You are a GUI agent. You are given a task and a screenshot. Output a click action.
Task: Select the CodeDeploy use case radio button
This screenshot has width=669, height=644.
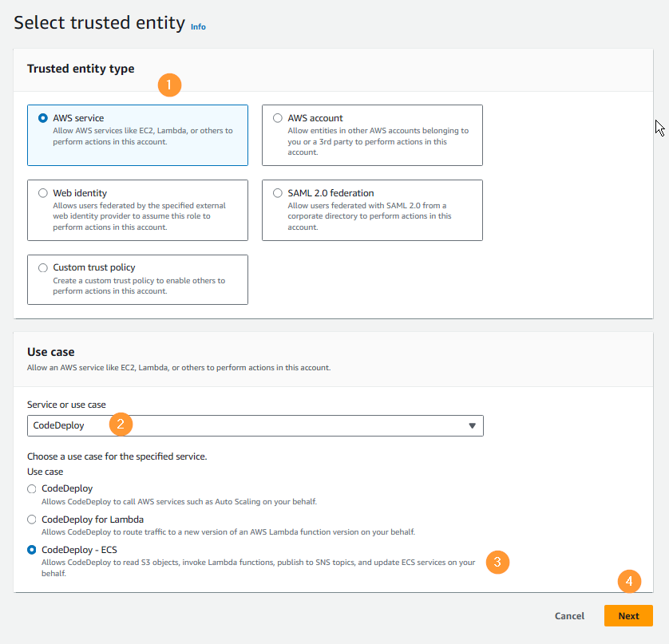pos(32,488)
